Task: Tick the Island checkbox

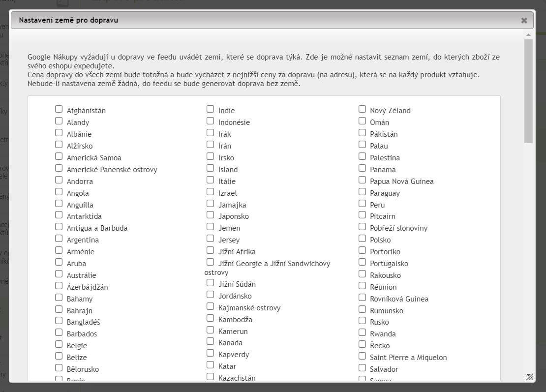Action: pyautogui.click(x=211, y=169)
